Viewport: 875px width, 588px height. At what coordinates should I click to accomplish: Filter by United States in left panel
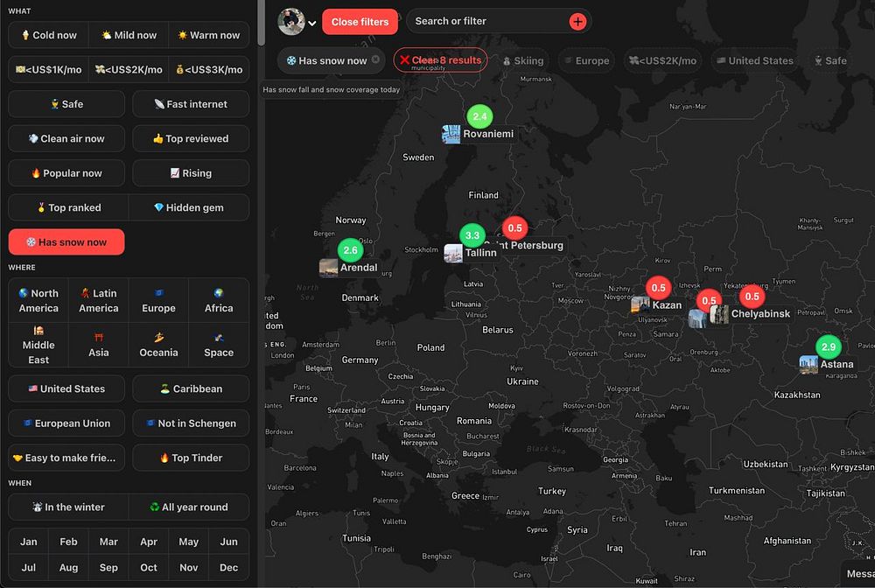coord(66,388)
